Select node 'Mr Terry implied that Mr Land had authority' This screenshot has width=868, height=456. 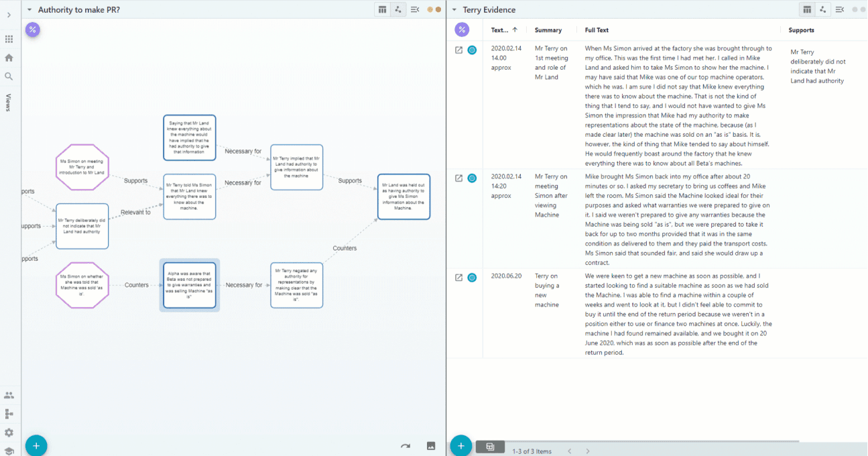click(297, 167)
